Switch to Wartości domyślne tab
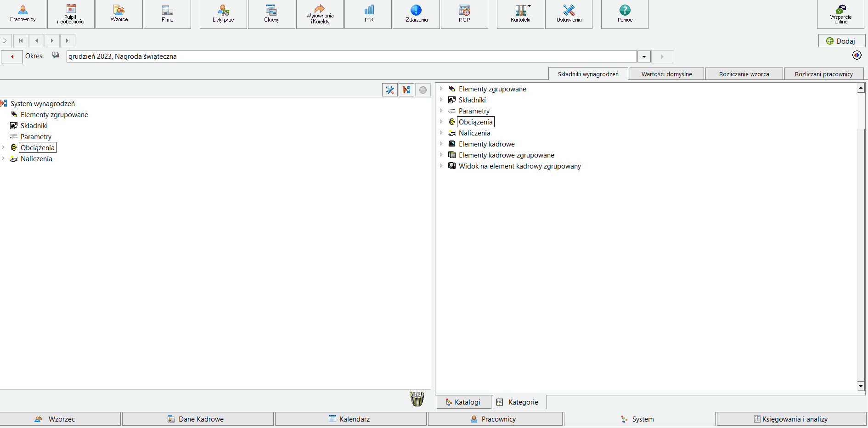 click(666, 74)
